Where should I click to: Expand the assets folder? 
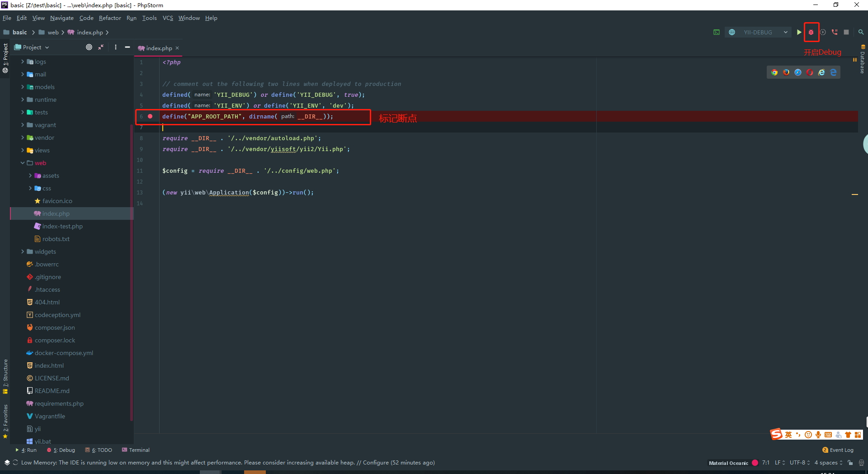tap(30, 175)
